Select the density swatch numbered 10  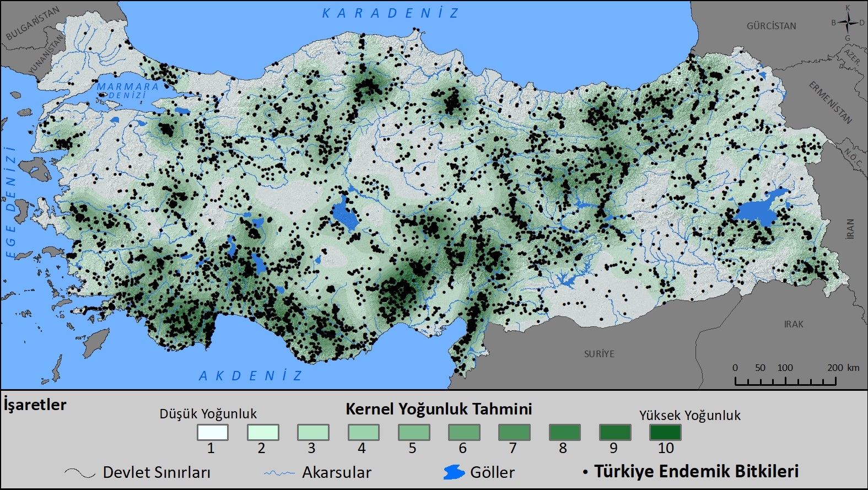pos(665,432)
